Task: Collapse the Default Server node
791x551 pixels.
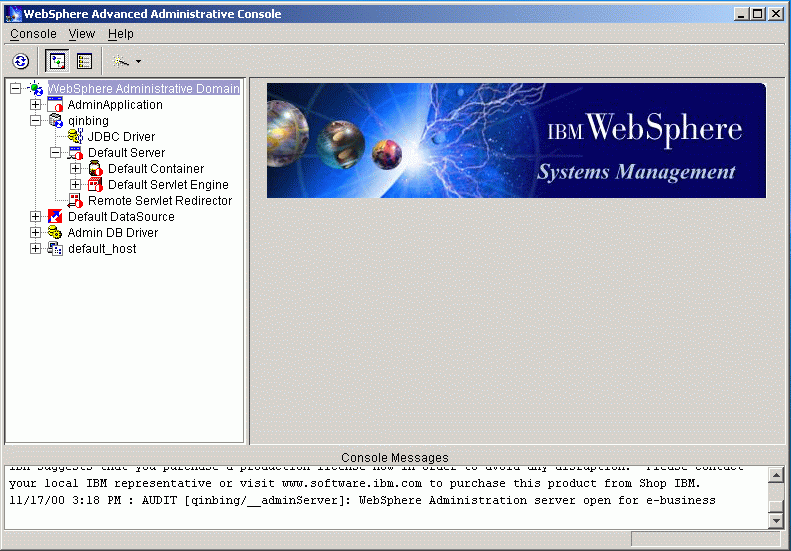Action: pos(55,152)
